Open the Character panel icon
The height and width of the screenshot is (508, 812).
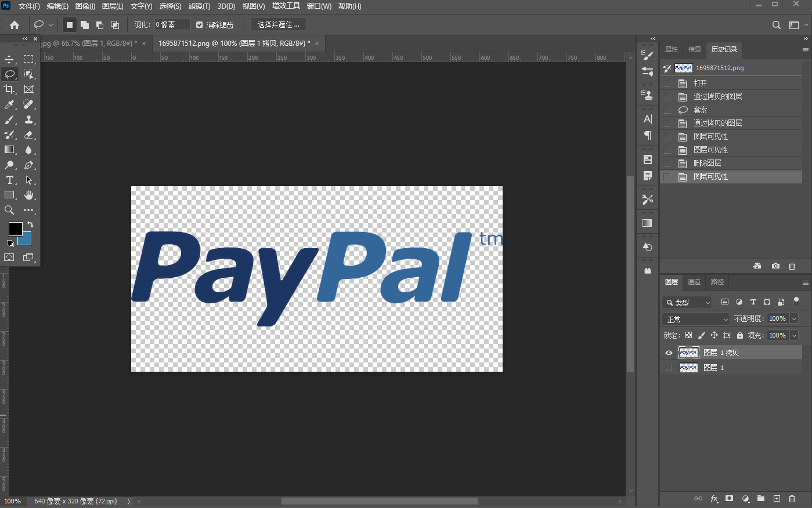648,119
